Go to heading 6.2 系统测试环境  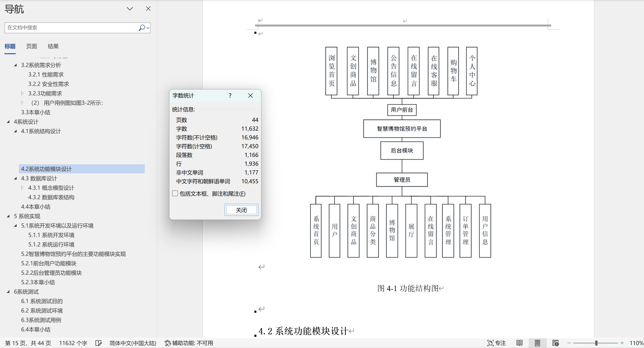[x=42, y=311]
